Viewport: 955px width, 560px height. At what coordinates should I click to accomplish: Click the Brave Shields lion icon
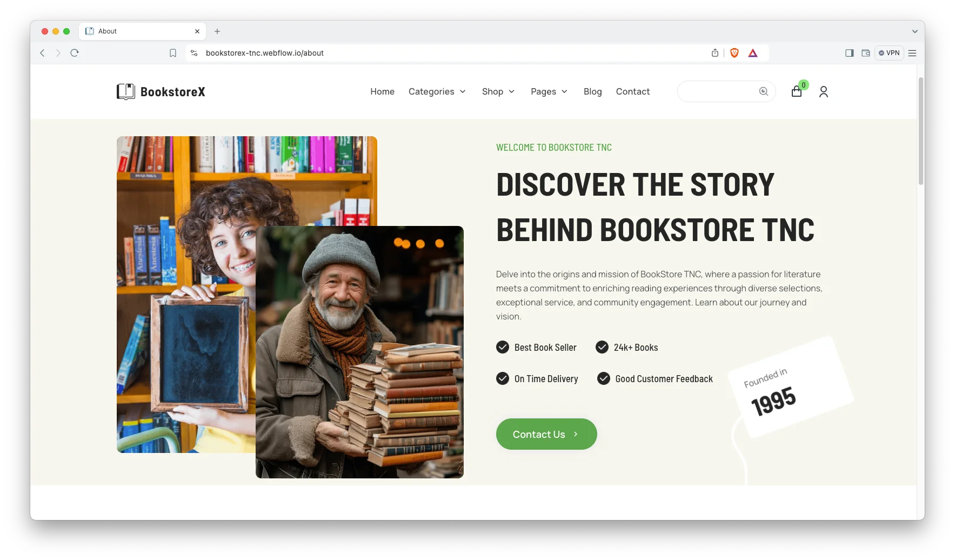(734, 53)
